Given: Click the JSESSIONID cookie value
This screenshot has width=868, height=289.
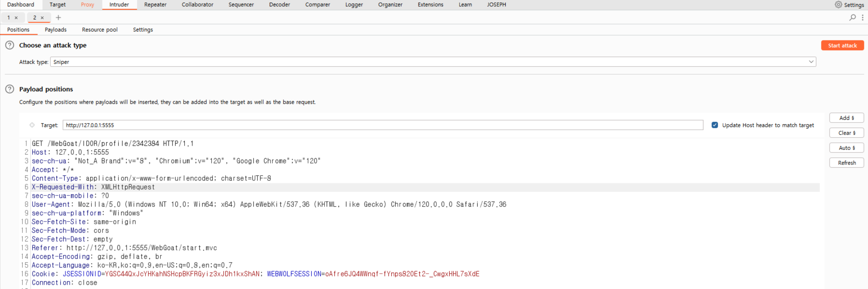Looking at the screenshot, I should coord(182,274).
